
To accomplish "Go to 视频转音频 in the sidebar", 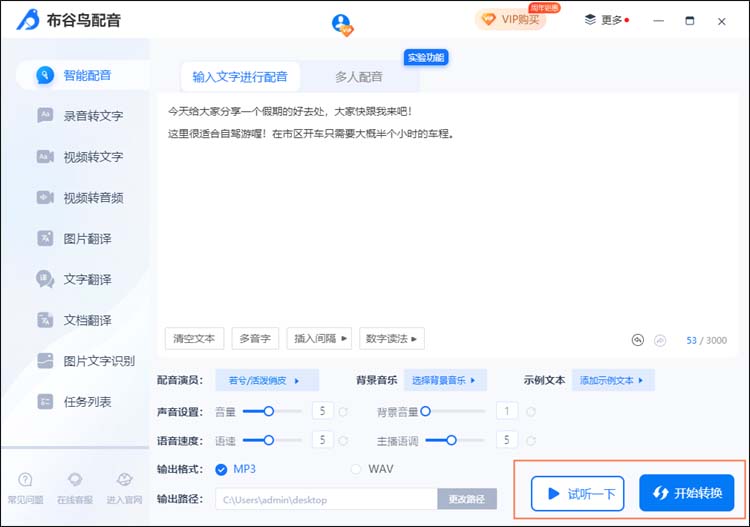I will coord(82,198).
